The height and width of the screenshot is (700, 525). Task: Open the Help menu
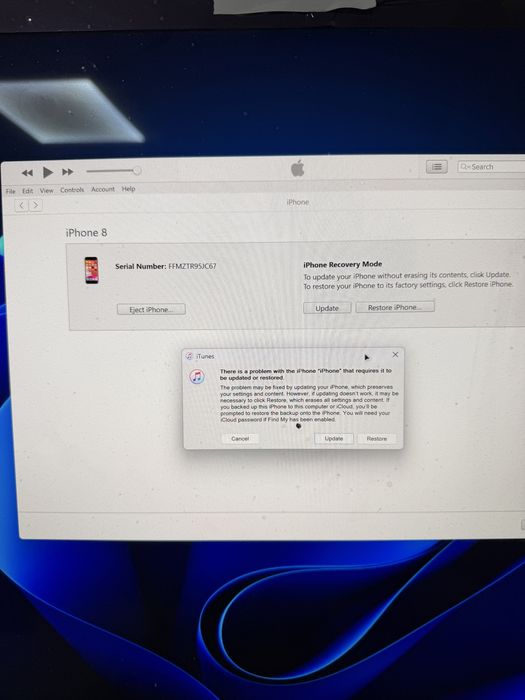pos(129,189)
